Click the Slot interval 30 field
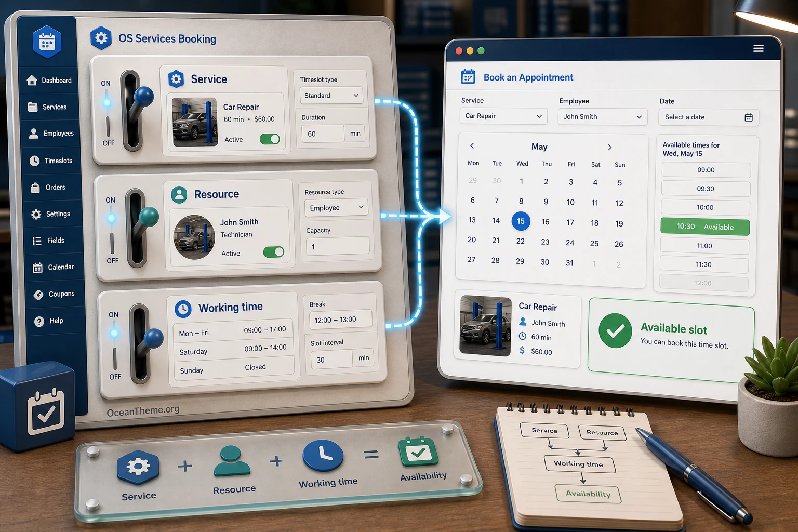This screenshot has height=532, width=798. click(x=331, y=359)
